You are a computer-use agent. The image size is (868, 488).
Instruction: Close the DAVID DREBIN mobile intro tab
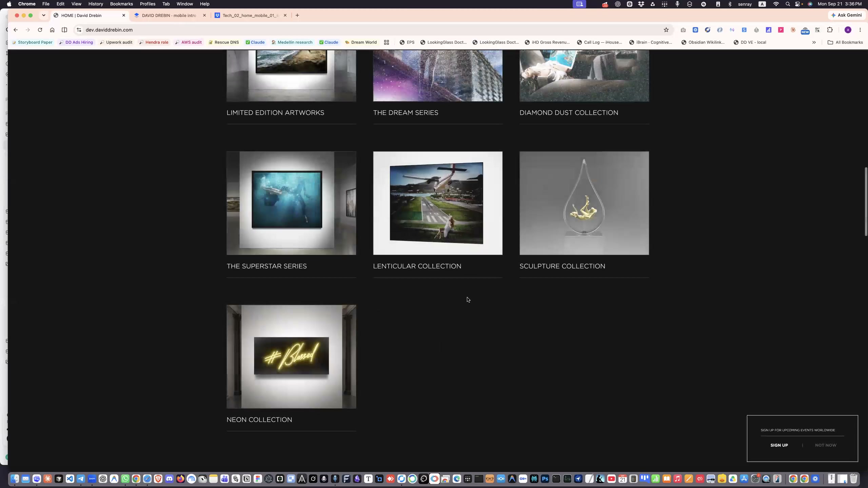click(204, 15)
